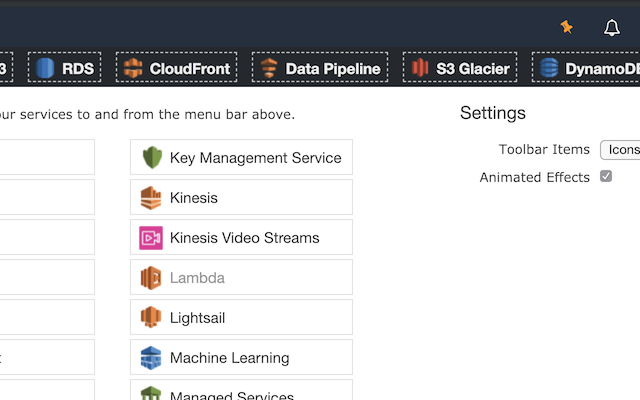Image resolution: width=640 pixels, height=400 pixels.
Task: Click the Animated Effects label
Action: [535, 177]
